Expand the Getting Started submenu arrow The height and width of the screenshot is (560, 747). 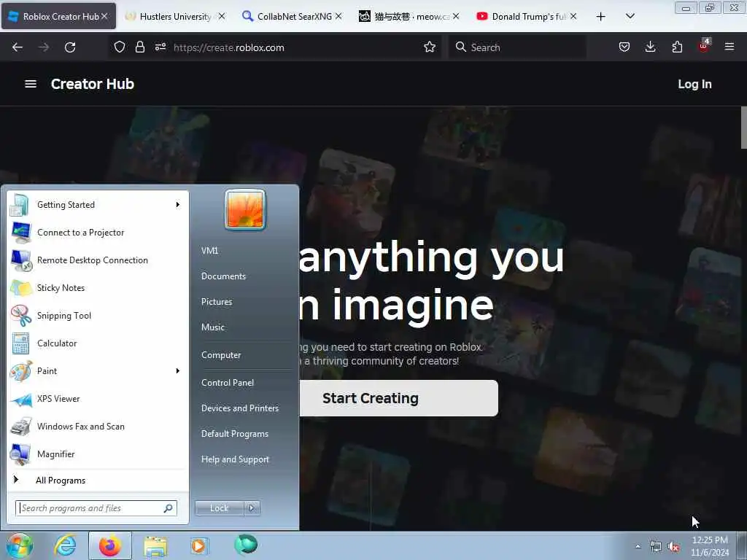[178, 205]
